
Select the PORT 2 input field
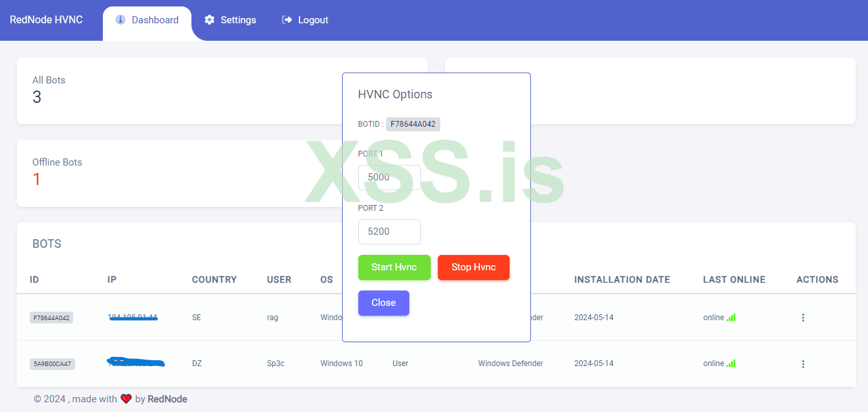pyautogui.click(x=389, y=232)
